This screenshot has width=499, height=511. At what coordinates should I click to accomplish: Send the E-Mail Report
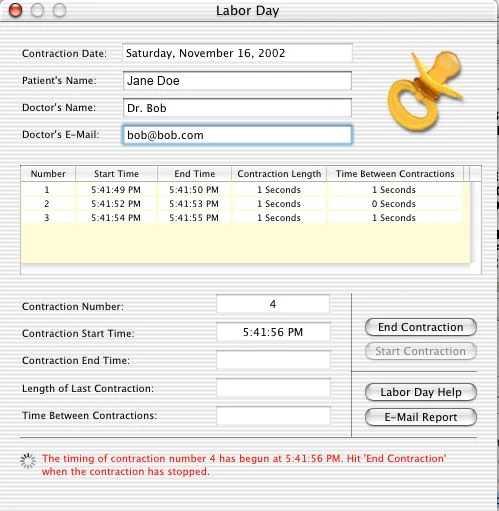click(x=421, y=417)
